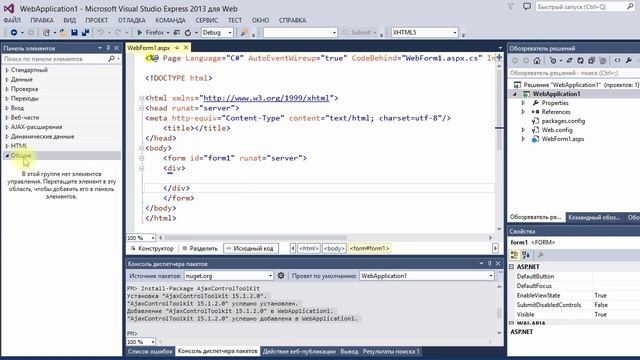Click the Find in Files toolbar icon
Screen dimensions: 640x360
[x=244, y=32]
